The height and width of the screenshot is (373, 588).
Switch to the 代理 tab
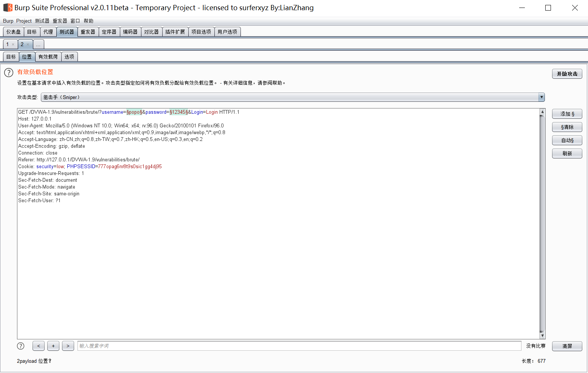(x=48, y=32)
